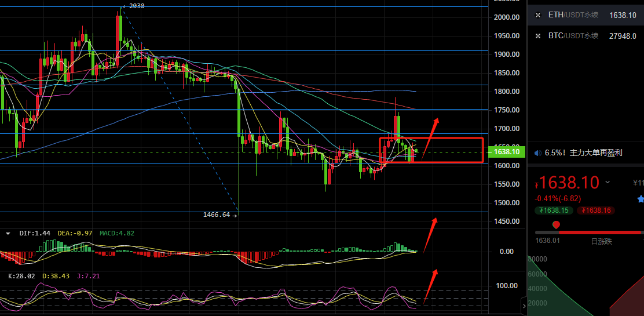
Task: Open the 6.5% 主力大单再盈利 announcement
Action: tap(584, 153)
